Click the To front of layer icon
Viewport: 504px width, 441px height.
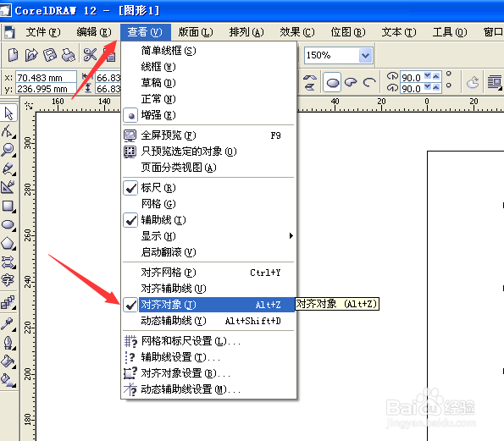pyautogui.click(x=473, y=83)
